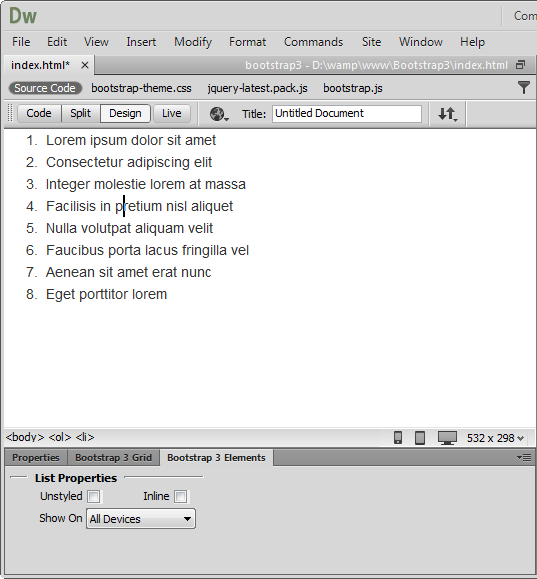Select the desktop monitor size icon
The width and height of the screenshot is (537, 579).
point(447,438)
